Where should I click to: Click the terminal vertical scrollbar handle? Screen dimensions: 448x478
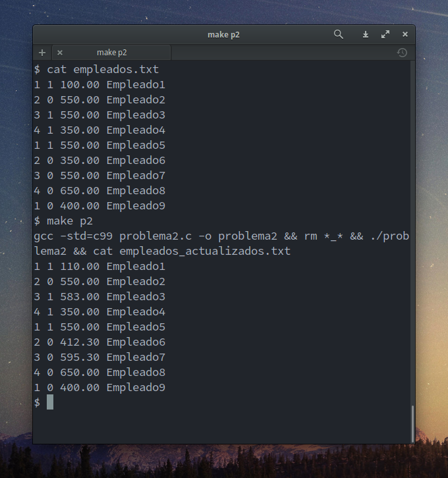(x=412, y=424)
